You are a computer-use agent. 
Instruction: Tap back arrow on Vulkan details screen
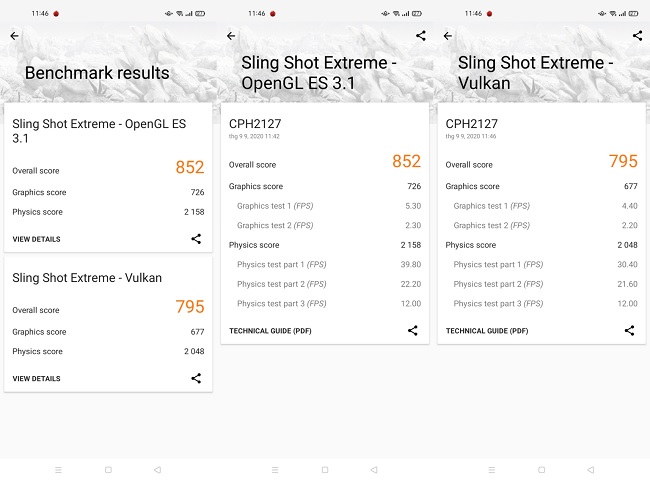pyautogui.click(x=448, y=36)
